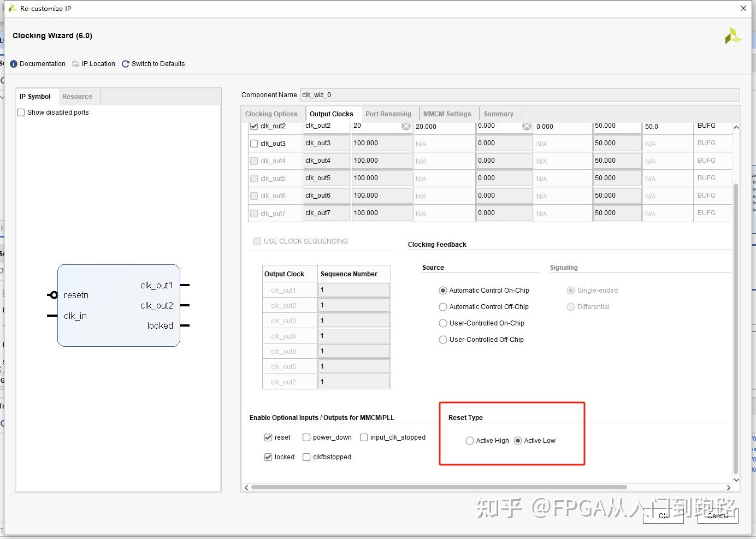
Task: Click the Cancel button
Action: (x=717, y=516)
